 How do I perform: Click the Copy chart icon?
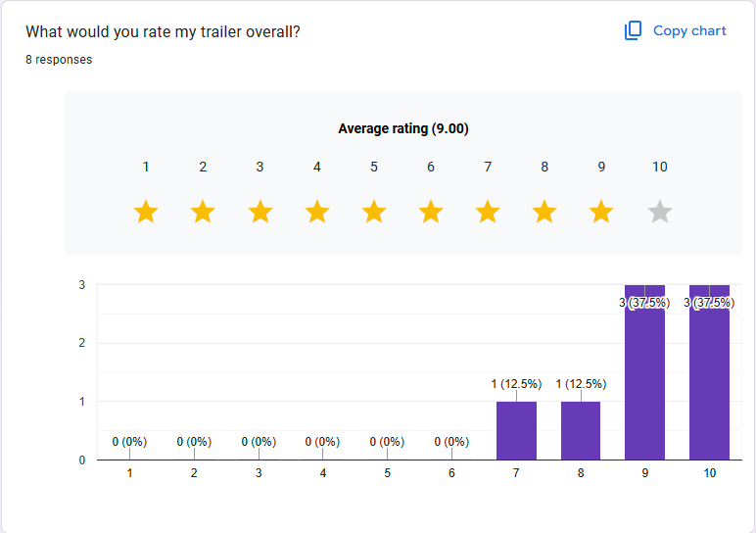pyautogui.click(x=633, y=31)
